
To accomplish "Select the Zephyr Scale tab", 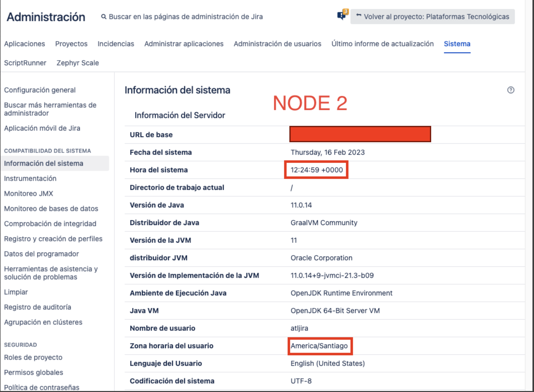I will (x=77, y=63).
